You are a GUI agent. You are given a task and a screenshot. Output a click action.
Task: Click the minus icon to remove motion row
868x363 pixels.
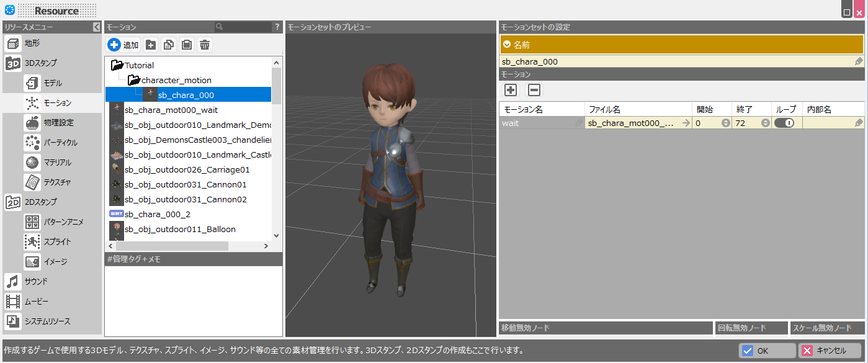pos(534,90)
